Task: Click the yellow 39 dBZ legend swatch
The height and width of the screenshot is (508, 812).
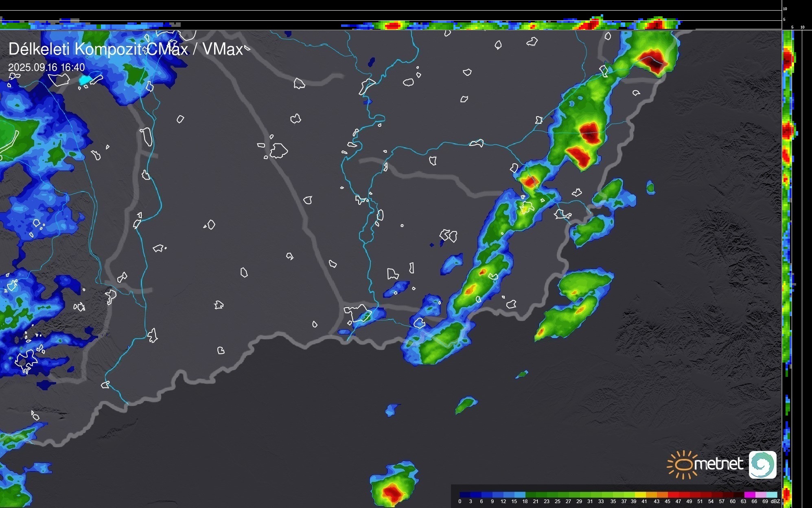Action: click(640, 495)
